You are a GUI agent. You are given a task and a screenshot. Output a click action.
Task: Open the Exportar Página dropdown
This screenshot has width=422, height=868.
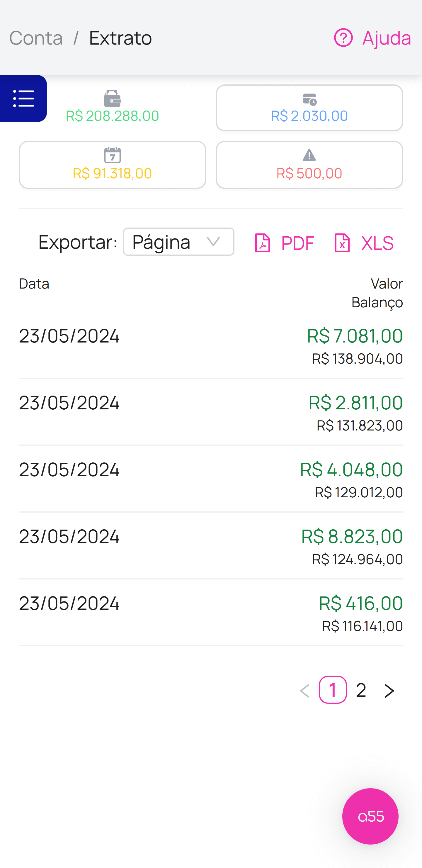(178, 242)
